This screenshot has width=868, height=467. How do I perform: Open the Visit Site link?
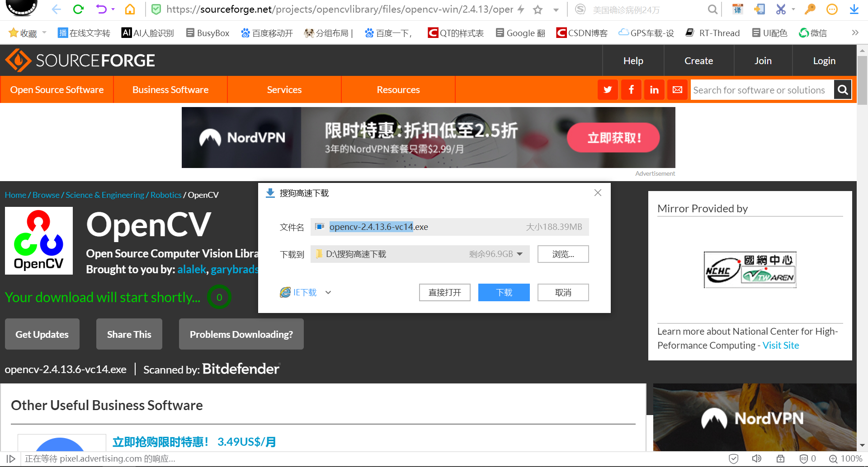pyautogui.click(x=781, y=346)
